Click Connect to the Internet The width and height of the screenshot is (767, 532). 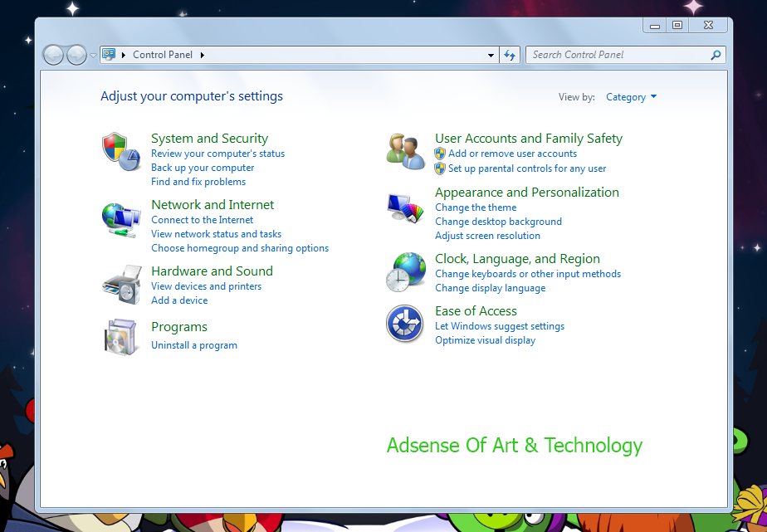[x=202, y=220]
